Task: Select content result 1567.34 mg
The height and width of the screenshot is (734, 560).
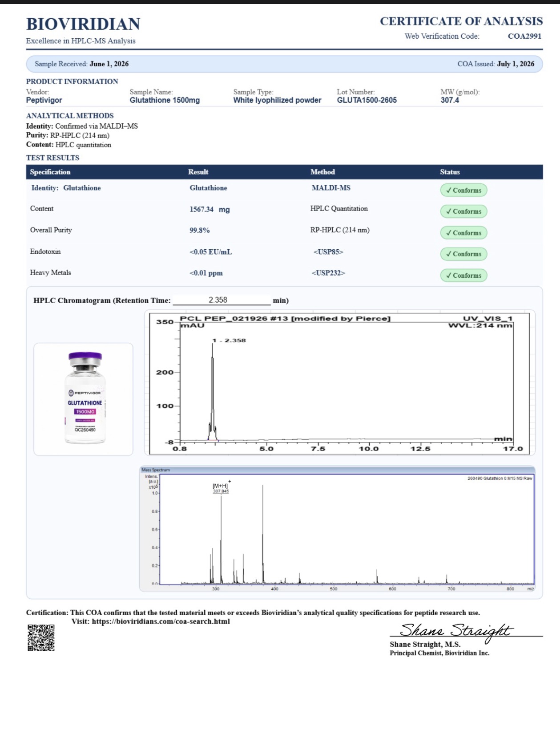Action: point(209,209)
